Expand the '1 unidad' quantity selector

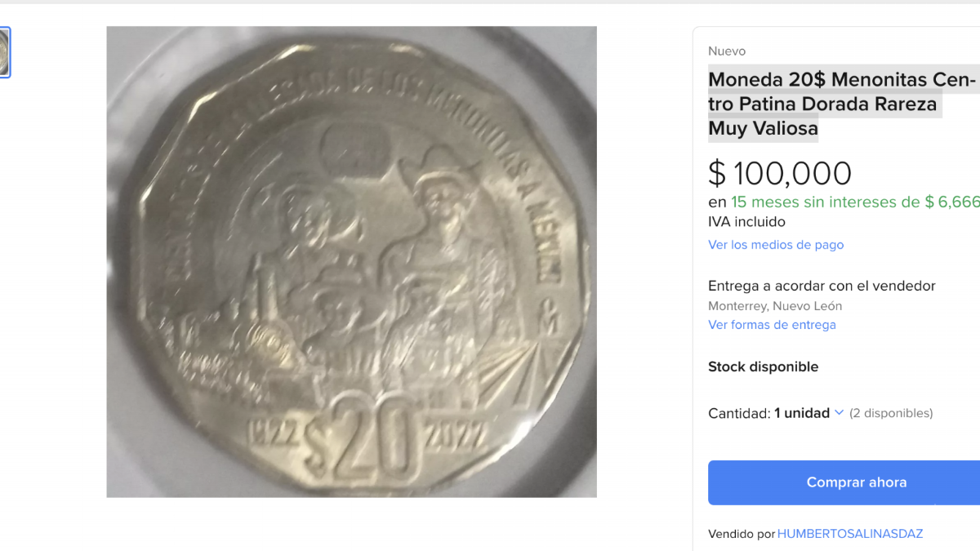tap(802, 413)
